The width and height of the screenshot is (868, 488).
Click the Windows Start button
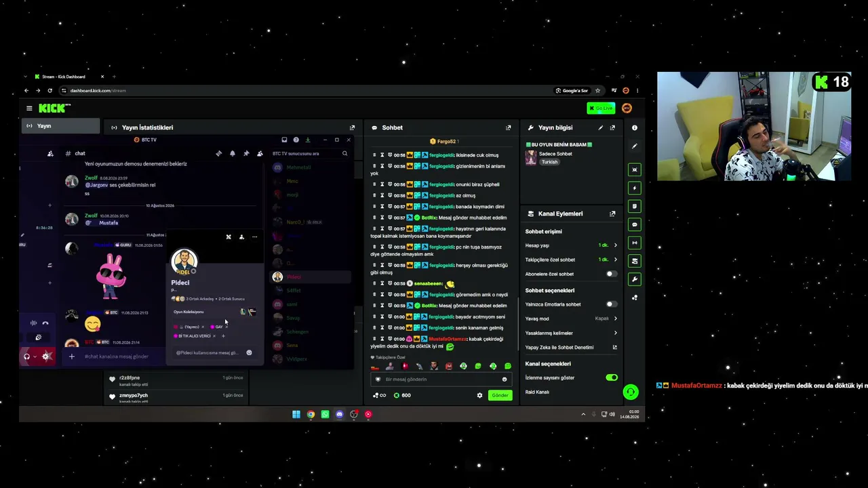coord(296,414)
